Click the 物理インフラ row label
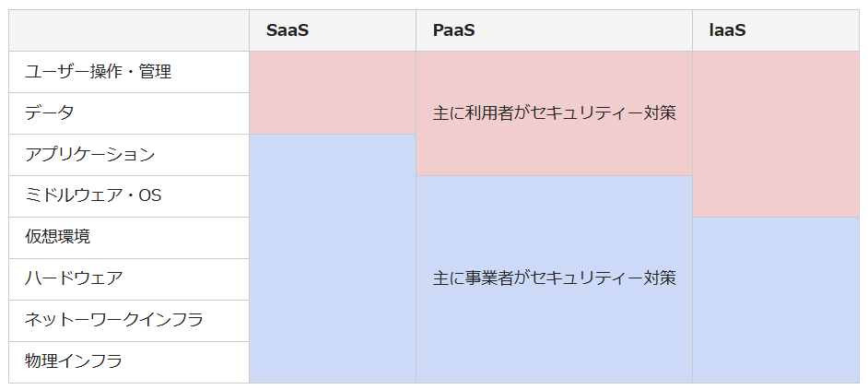Viewport: 868px width, 390px height. pos(74,361)
